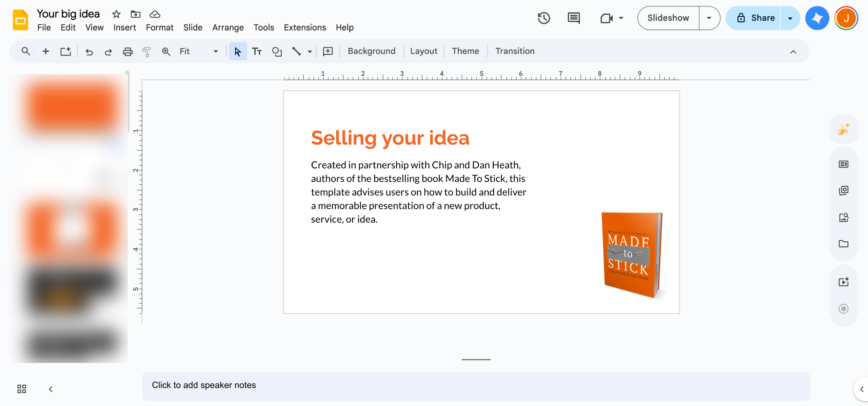Switch to grid view
Viewport: 868px width, 406px height.
[x=22, y=389]
